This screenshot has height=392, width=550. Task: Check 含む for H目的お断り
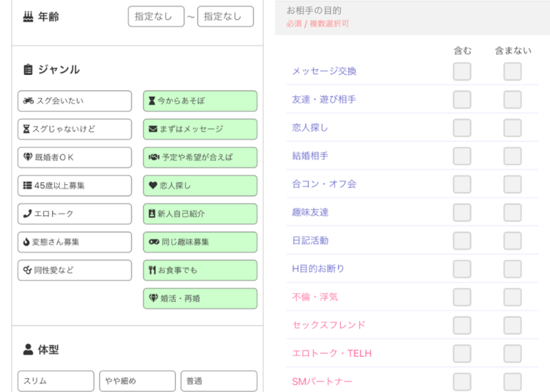462,269
